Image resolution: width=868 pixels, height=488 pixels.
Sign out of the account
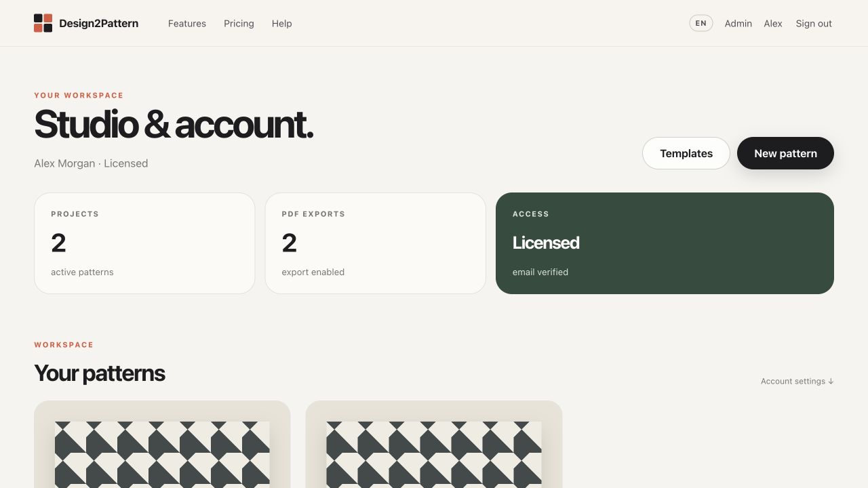coord(814,23)
